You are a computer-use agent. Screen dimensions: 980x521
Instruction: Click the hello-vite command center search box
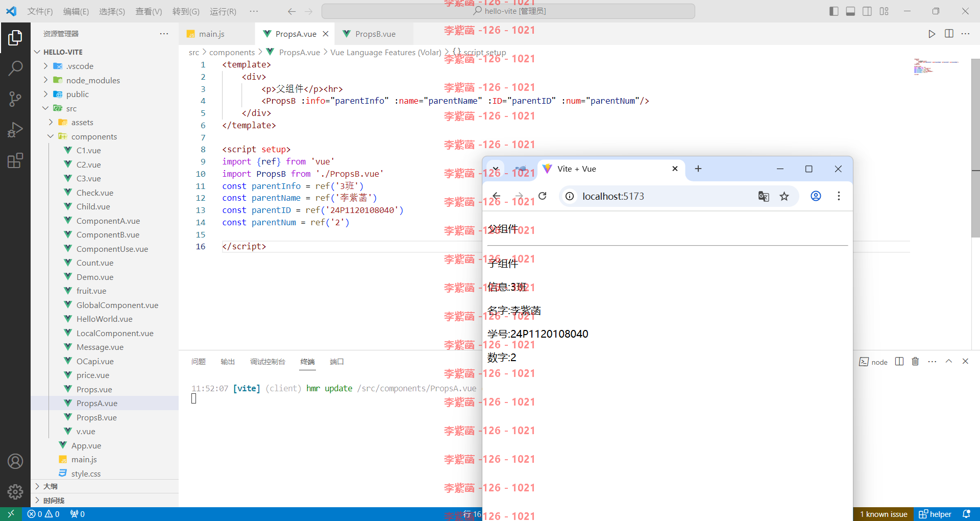click(508, 11)
